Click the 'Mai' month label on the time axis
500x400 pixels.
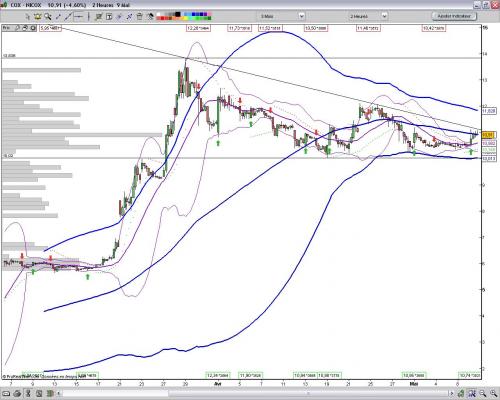414,384
